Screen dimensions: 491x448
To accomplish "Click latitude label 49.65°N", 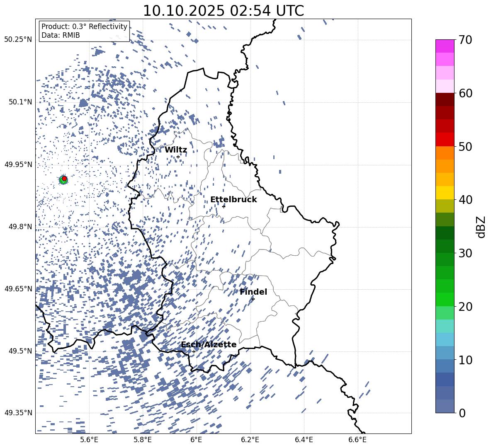I will [18, 288].
